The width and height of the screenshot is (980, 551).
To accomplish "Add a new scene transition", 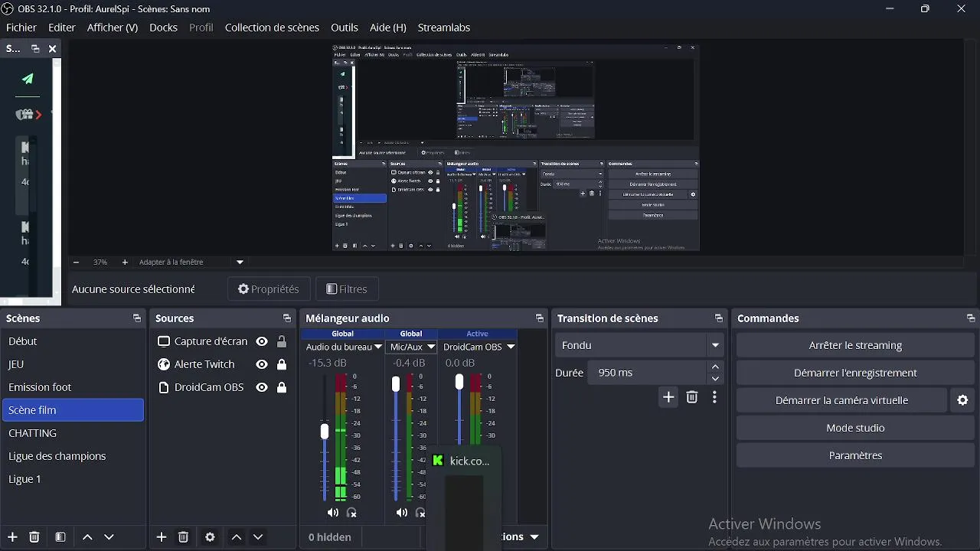I will pyautogui.click(x=668, y=397).
